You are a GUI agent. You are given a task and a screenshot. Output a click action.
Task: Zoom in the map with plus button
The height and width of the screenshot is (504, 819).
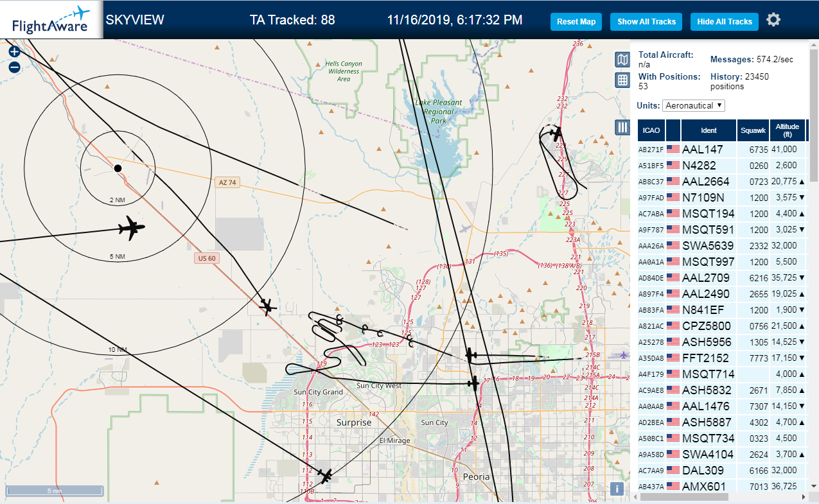[14, 51]
